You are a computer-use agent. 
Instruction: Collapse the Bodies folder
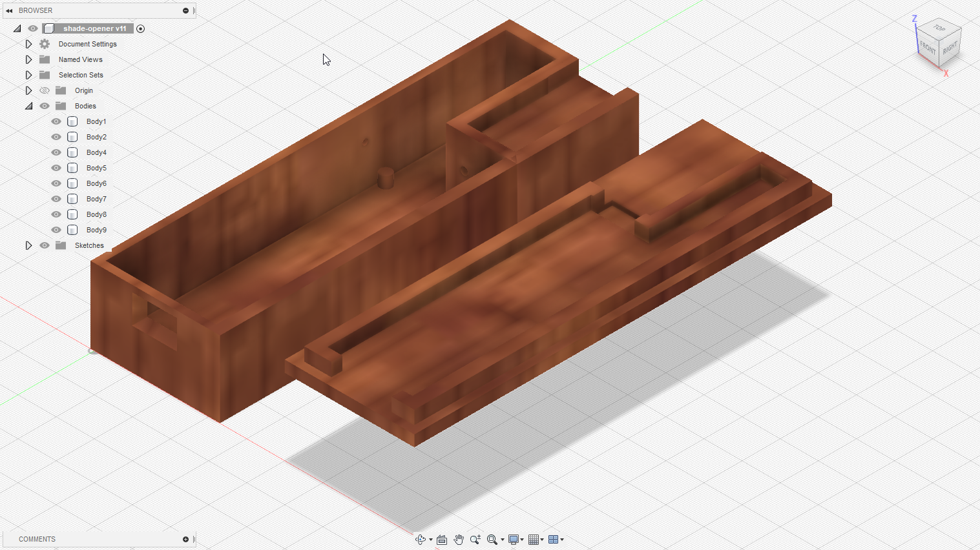pyautogui.click(x=28, y=106)
